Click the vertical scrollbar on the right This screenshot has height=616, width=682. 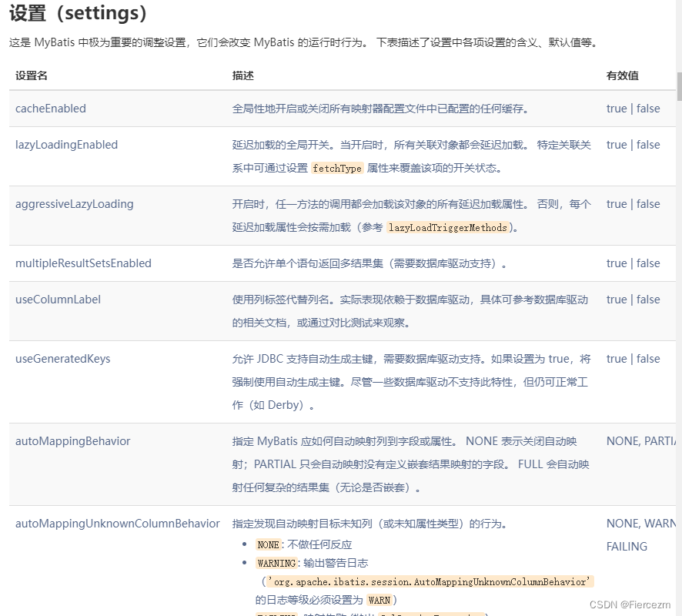678,85
